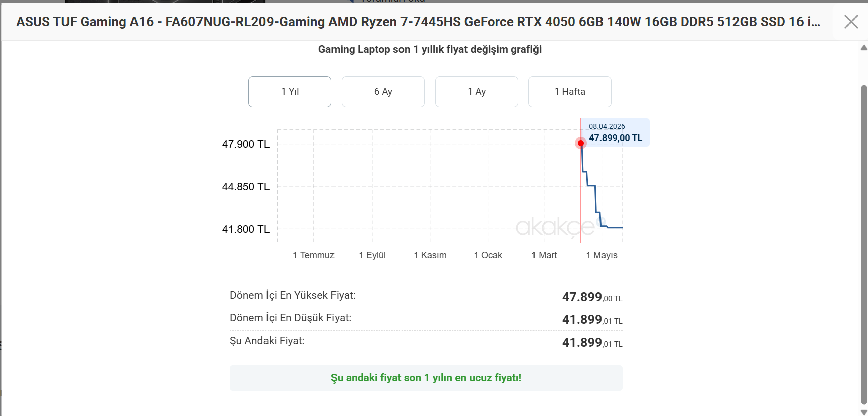Click the 41.800 TL axis label
The height and width of the screenshot is (416, 868).
click(x=246, y=229)
